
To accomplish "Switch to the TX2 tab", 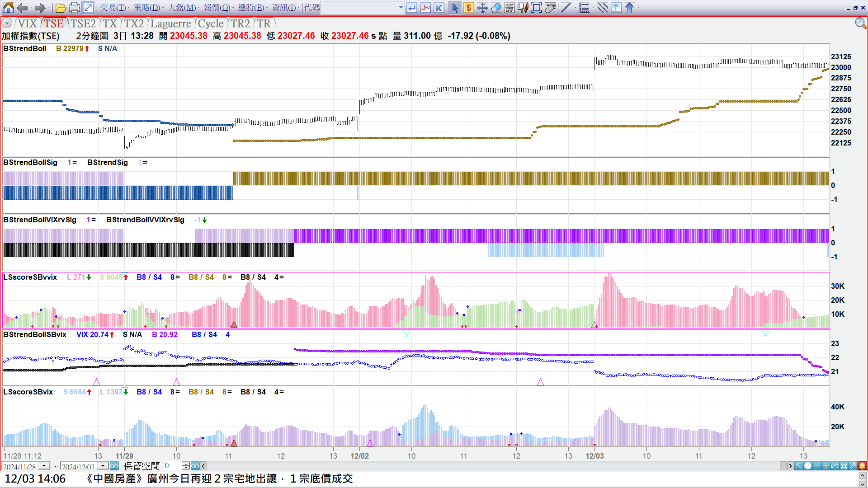I will [134, 23].
